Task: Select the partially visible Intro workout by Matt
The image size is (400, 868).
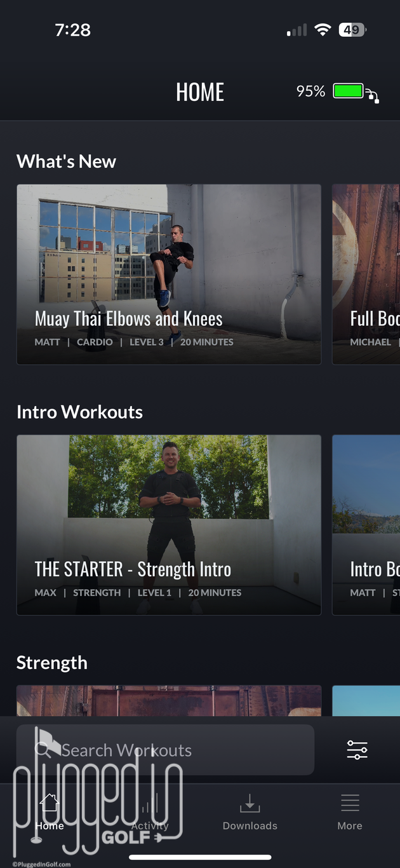Action: pos(366,525)
